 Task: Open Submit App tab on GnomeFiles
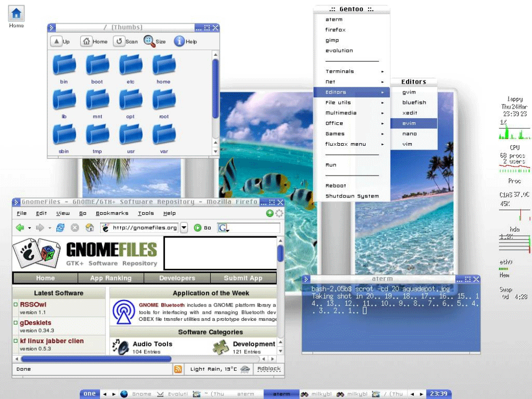click(x=243, y=278)
